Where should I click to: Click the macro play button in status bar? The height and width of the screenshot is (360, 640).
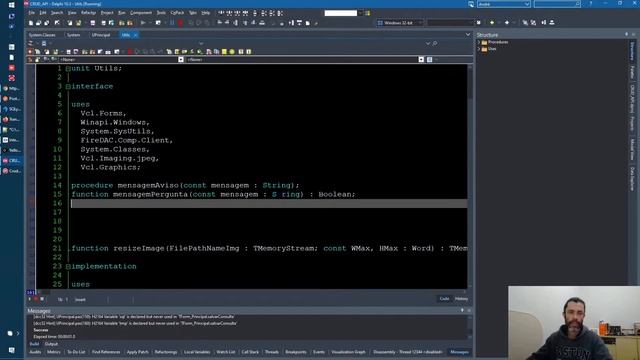click(30, 299)
